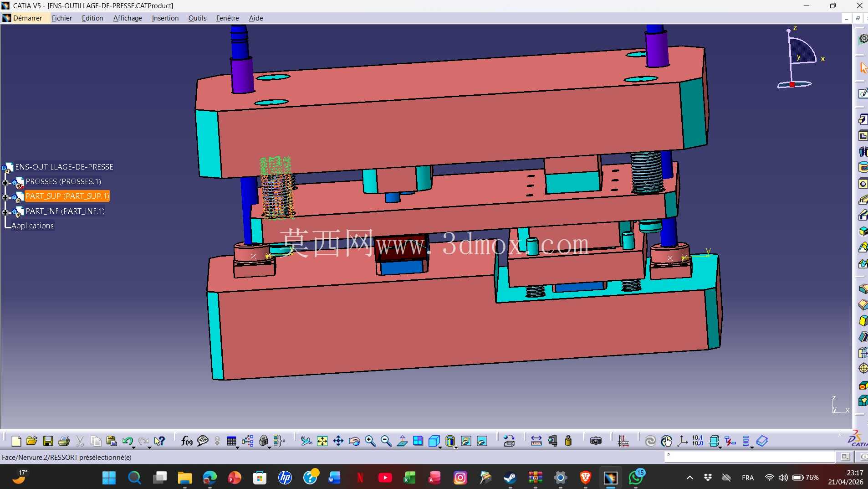Open the Outils menu

point(197,18)
